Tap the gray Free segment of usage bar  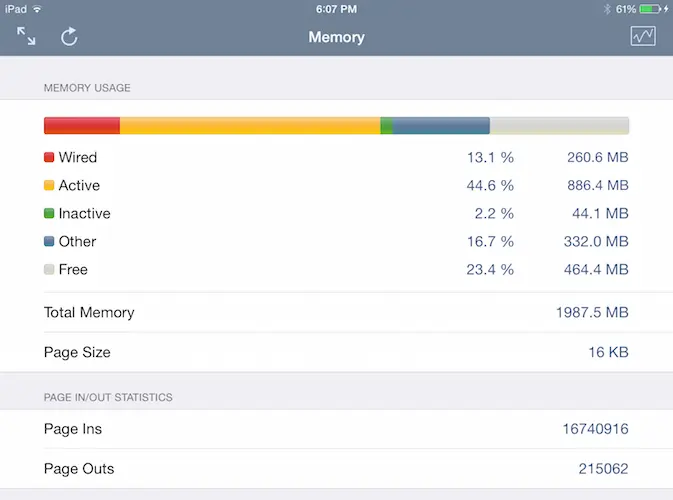click(559, 126)
